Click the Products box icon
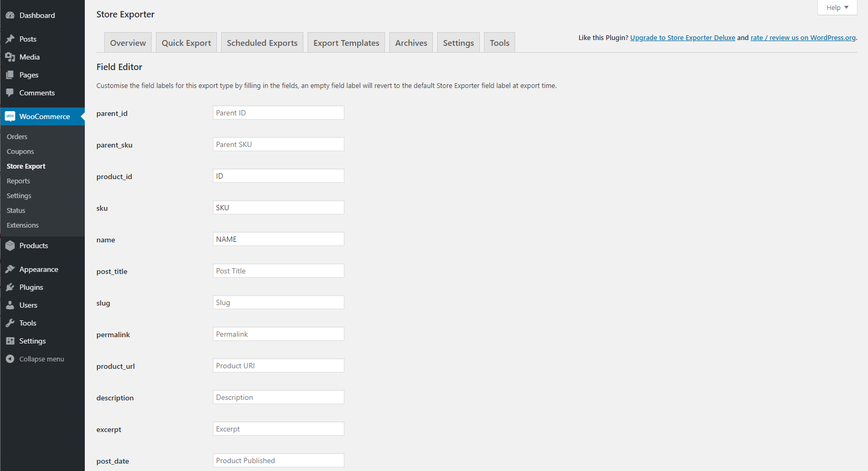Viewport: 868px width, 471px height. click(10, 246)
